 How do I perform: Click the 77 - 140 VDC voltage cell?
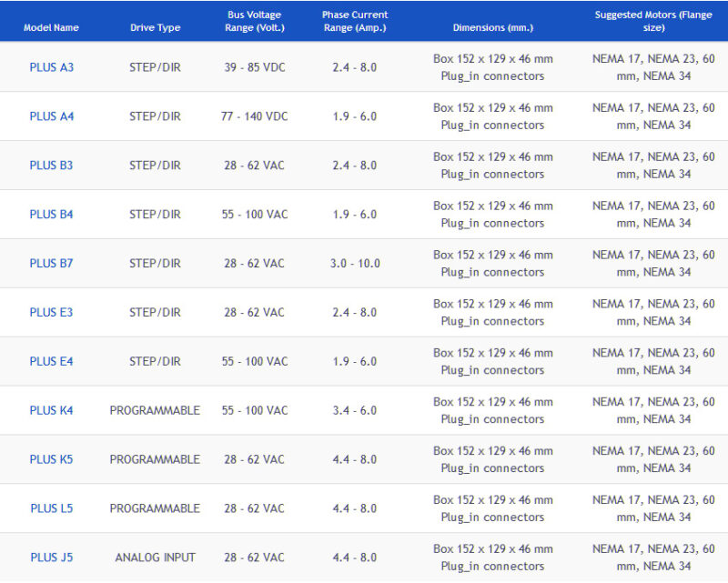tap(256, 116)
